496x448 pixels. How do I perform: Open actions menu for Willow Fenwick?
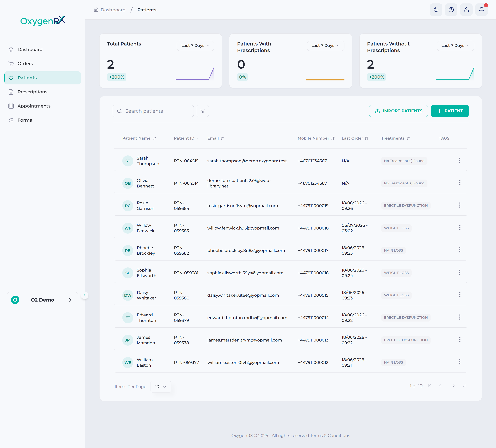[x=460, y=228]
